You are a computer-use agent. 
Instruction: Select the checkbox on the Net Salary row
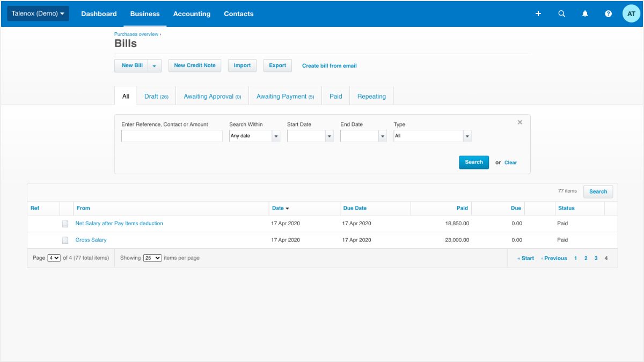[x=65, y=223]
